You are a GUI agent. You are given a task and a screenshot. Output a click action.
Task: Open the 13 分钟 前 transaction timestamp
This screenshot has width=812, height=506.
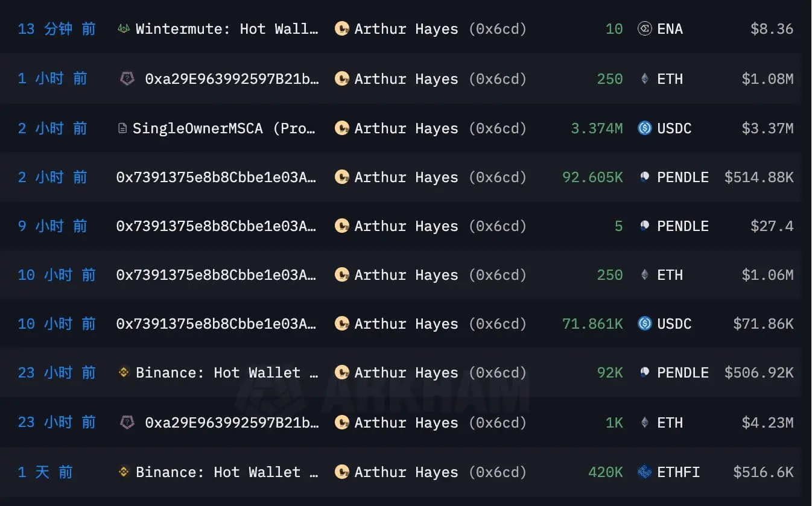57,29
